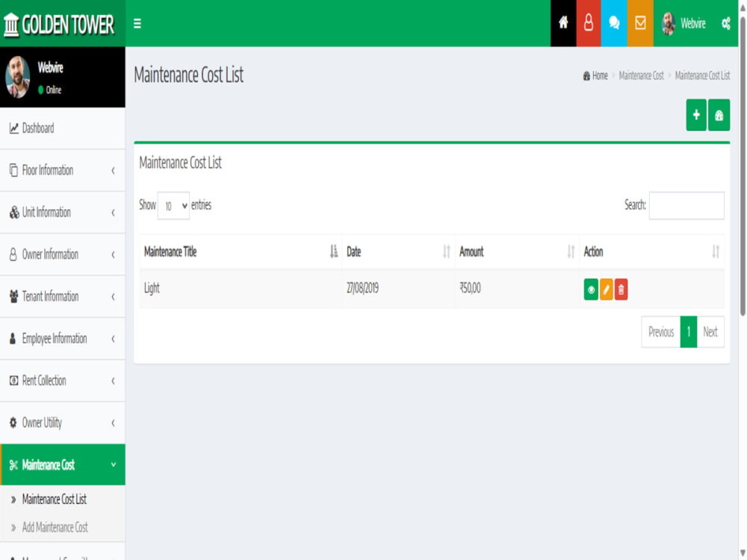This screenshot has width=747, height=560.
Task: Open the Rent Collection menu
Action: (x=63, y=381)
